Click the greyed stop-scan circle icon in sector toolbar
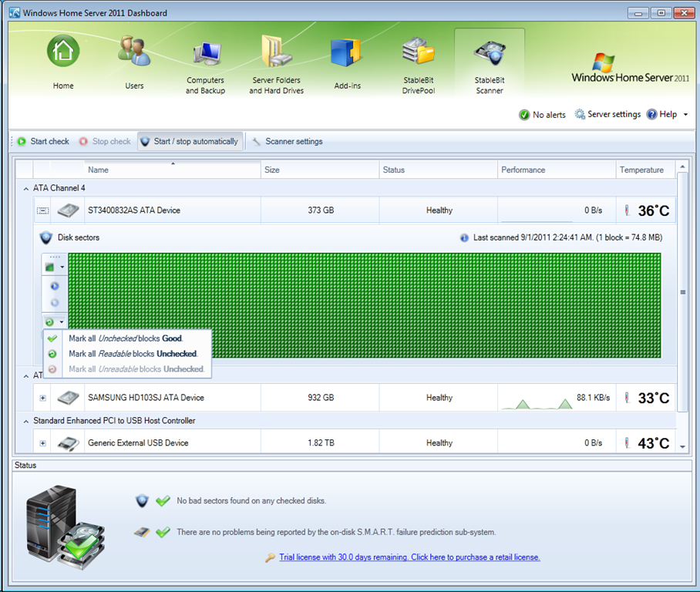 coord(55,303)
